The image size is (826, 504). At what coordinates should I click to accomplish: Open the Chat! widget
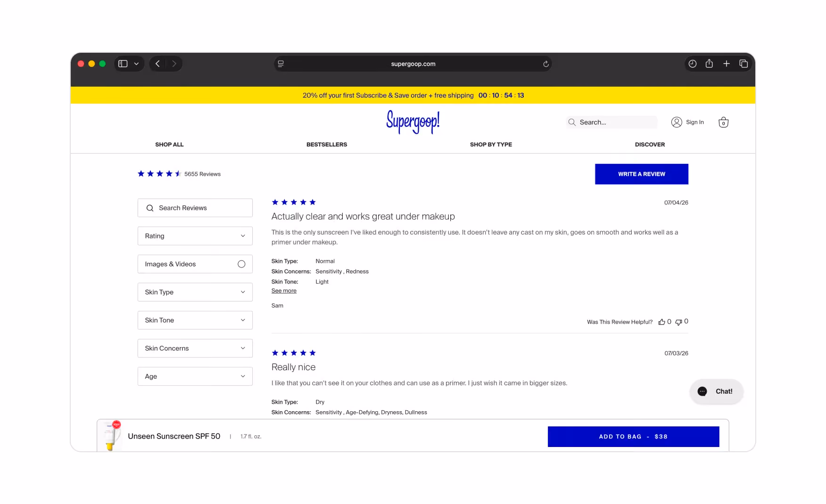click(717, 391)
